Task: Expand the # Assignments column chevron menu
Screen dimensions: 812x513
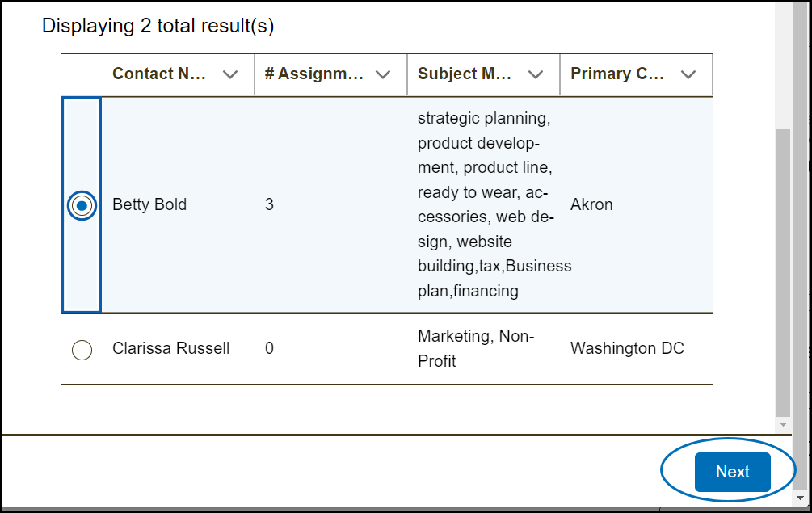Action: pos(383,74)
